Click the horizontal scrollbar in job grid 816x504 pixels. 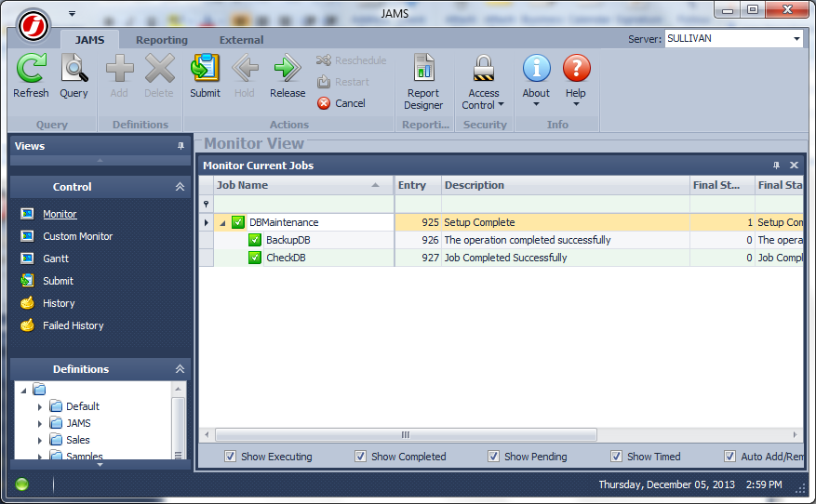406,435
